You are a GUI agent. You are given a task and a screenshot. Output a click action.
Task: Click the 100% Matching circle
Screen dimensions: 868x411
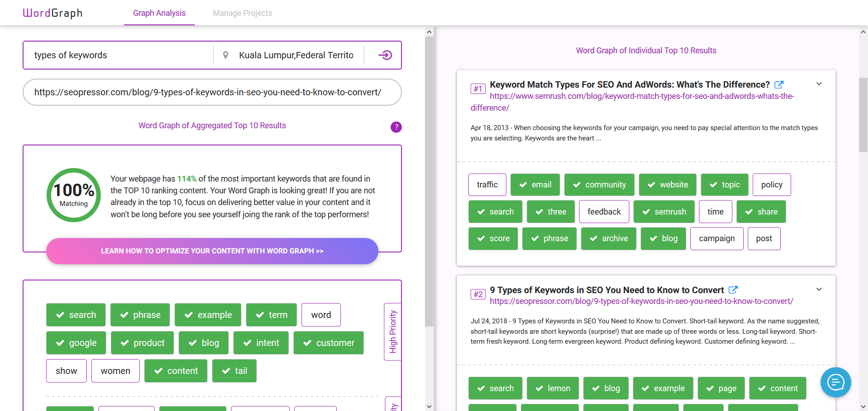(x=74, y=195)
